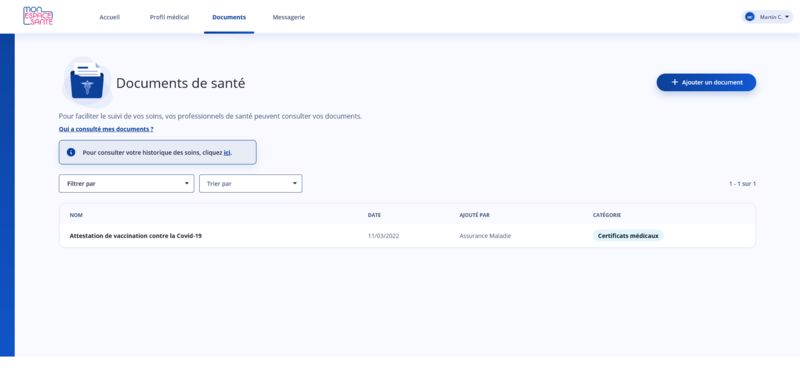Click the AJOUTÉ PAR column header
The height and width of the screenshot is (378, 800).
474,215
